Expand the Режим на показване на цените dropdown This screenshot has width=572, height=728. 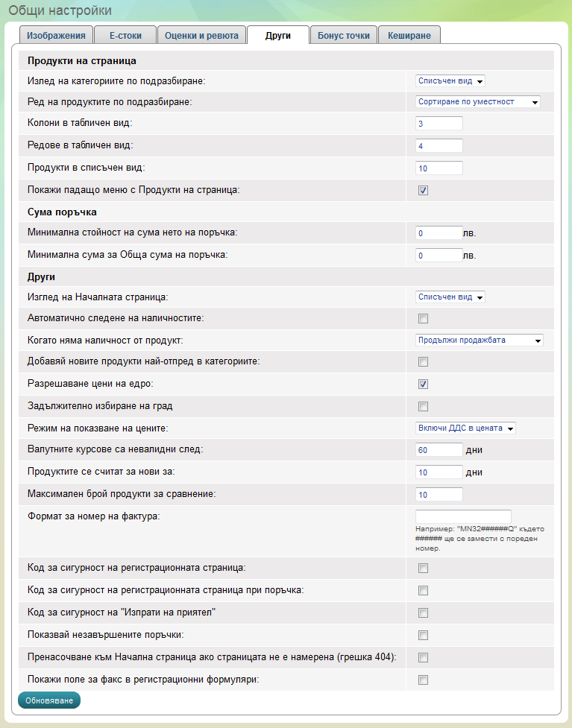pyautogui.click(x=466, y=428)
